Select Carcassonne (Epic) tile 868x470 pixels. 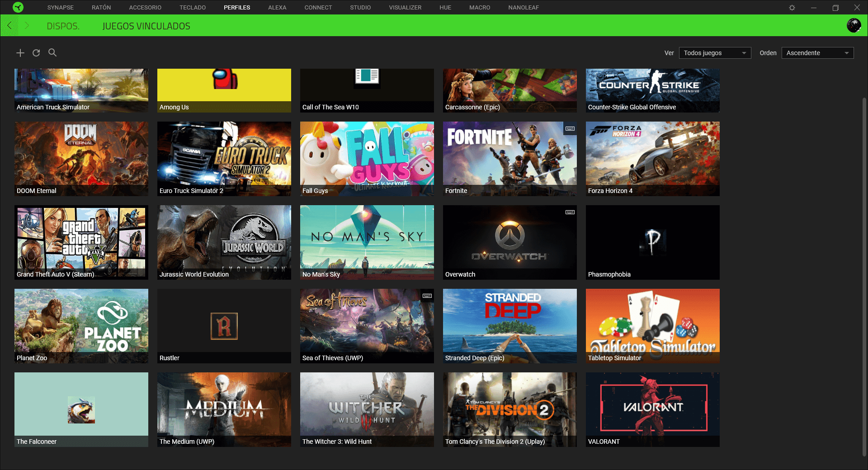pyautogui.click(x=510, y=90)
